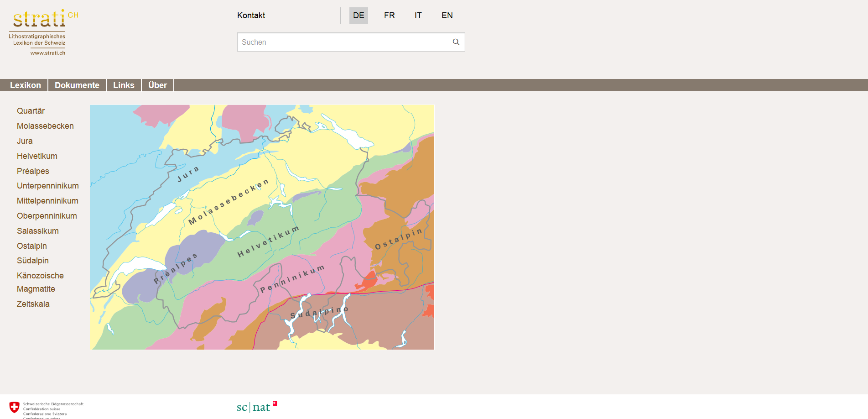Go to the Quartär section

(31, 111)
